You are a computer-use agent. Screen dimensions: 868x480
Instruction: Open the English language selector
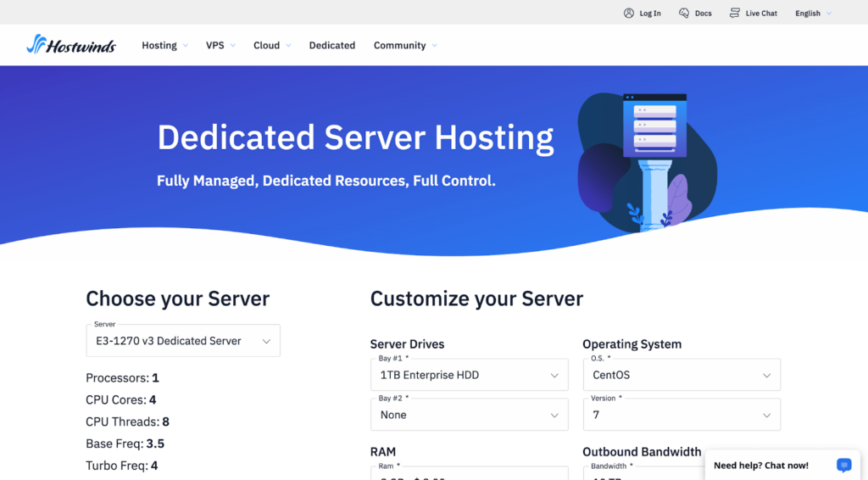point(813,14)
